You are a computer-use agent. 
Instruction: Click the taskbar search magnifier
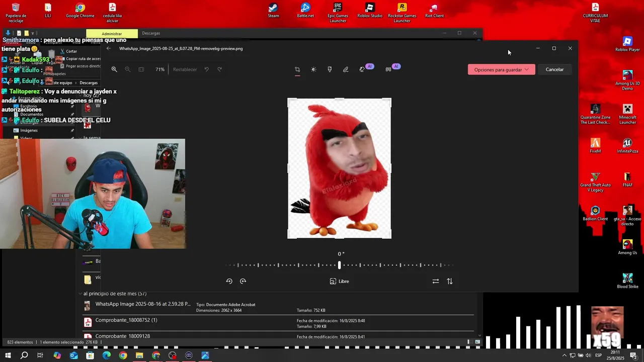tap(24, 355)
